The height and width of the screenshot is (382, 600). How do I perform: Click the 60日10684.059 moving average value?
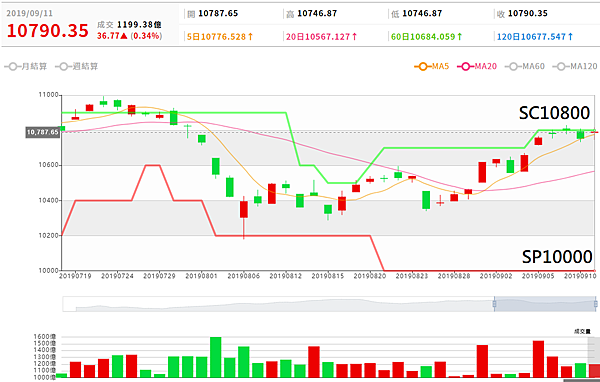click(427, 37)
